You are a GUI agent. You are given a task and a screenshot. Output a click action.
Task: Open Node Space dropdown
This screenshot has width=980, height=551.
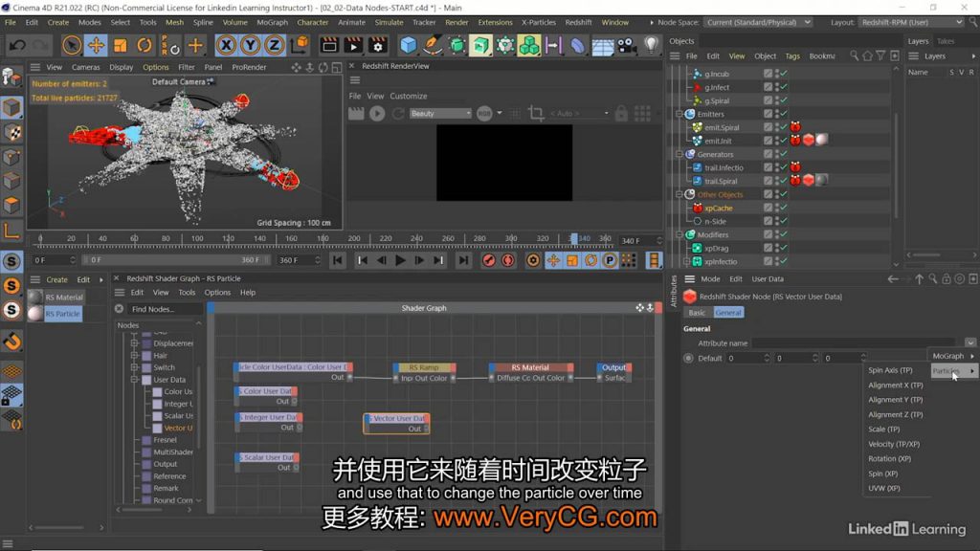tap(759, 23)
